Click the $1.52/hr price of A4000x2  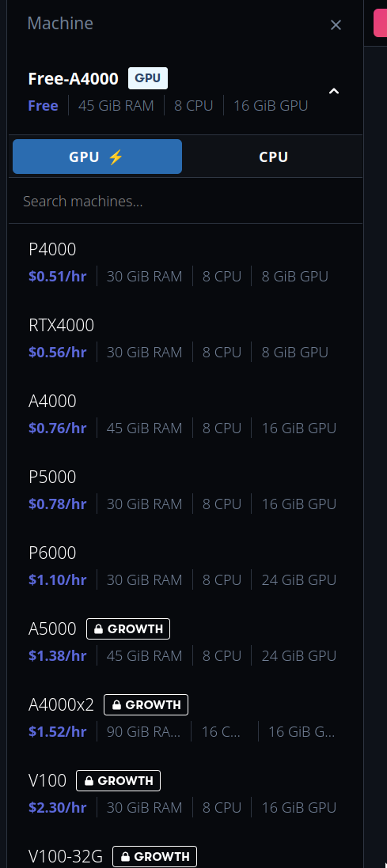tap(58, 732)
